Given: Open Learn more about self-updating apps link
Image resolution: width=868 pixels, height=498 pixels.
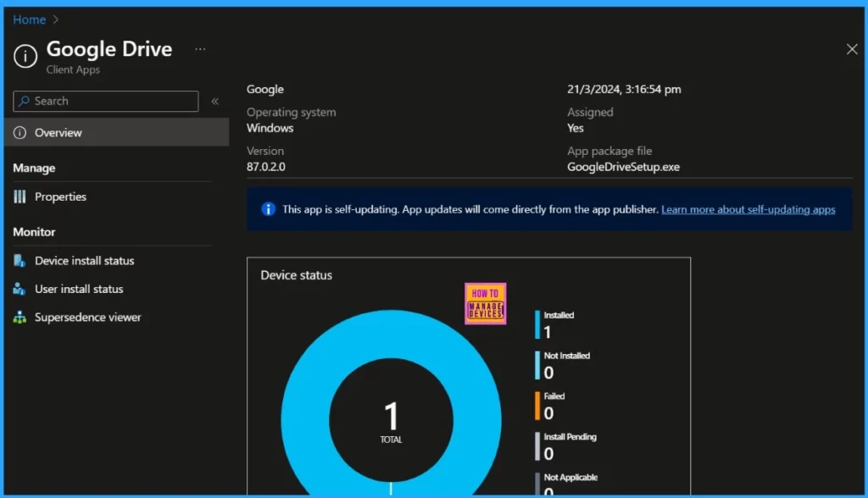Looking at the screenshot, I should pos(748,210).
